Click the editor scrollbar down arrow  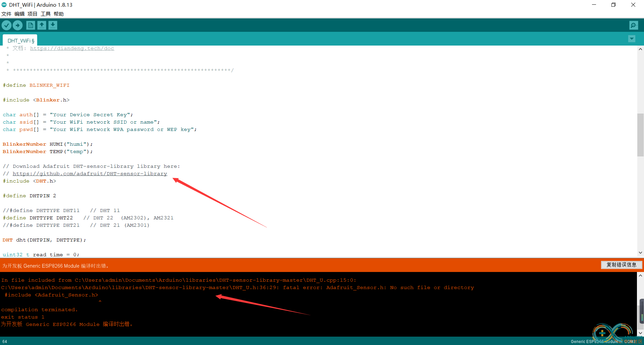[x=640, y=253]
